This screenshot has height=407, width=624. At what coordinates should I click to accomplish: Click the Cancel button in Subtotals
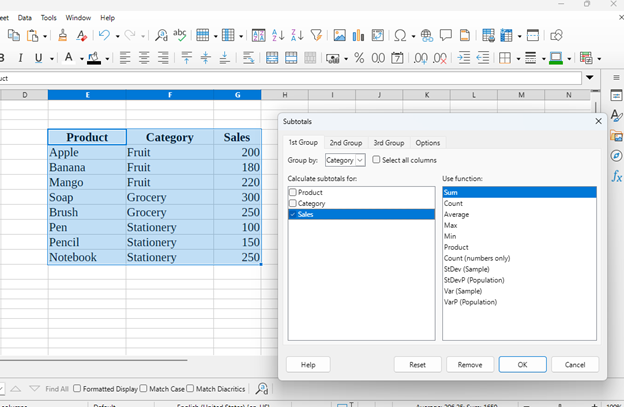(x=575, y=364)
